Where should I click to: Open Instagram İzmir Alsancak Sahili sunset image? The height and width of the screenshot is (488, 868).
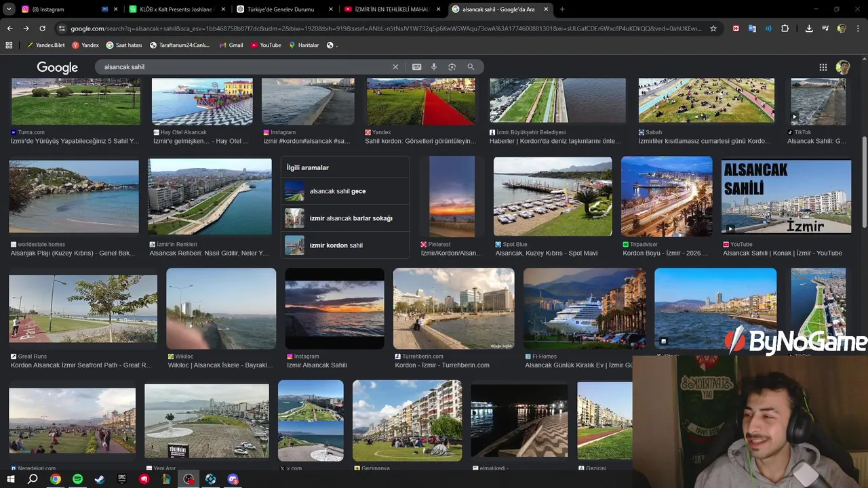click(x=334, y=308)
